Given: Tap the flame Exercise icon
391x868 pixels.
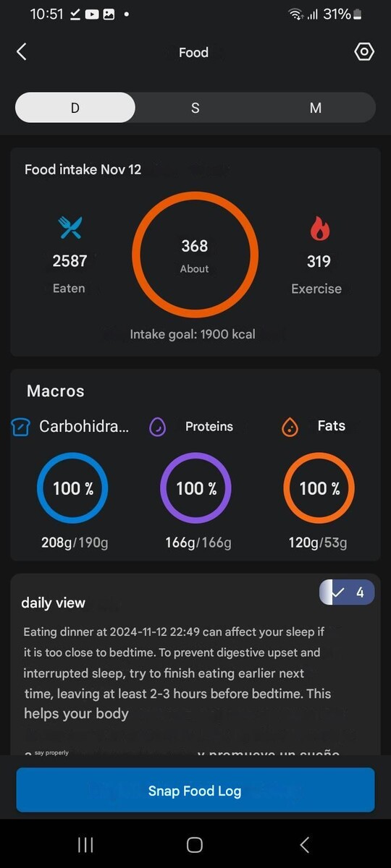Looking at the screenshot, I should (x=319, y=229).
